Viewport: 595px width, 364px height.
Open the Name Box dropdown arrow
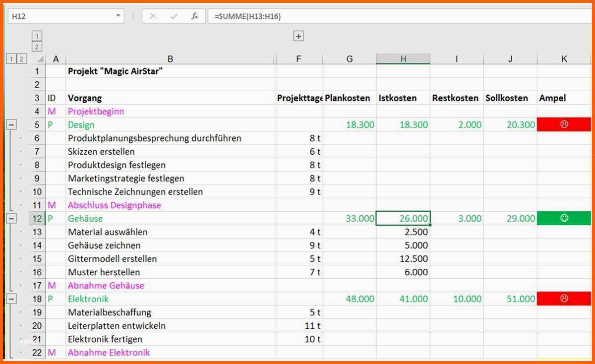pos(118,16)
